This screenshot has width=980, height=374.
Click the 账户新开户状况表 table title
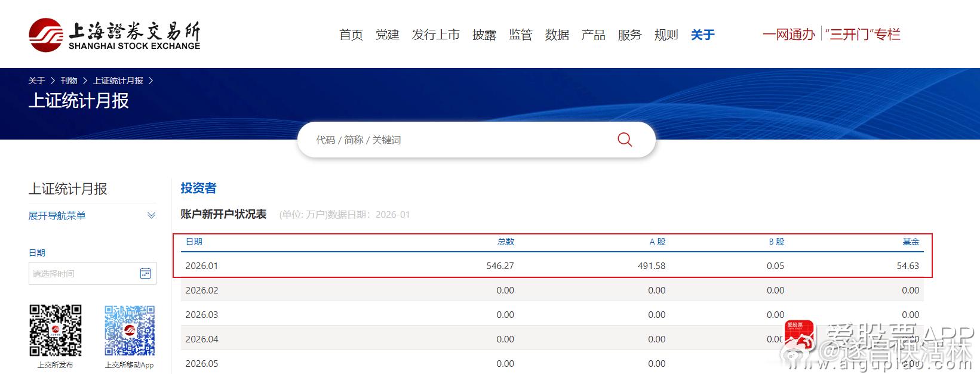pyautogui.click(x=223, y=214)
